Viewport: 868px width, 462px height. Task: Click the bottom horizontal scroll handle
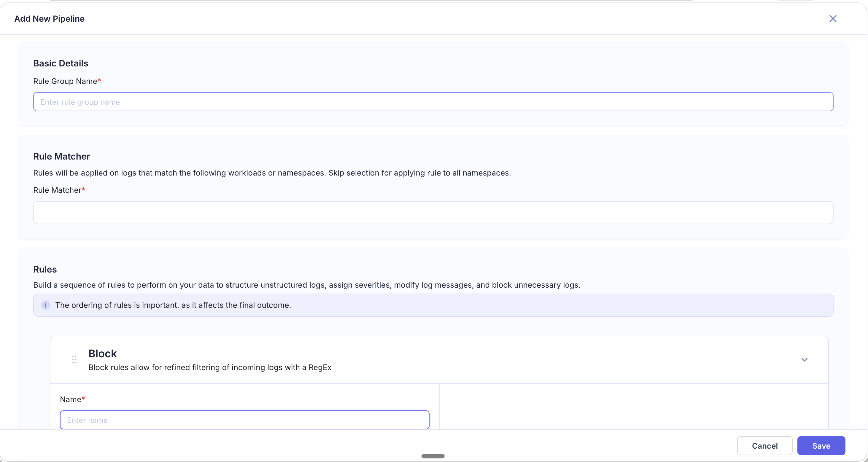pos(433,456)
